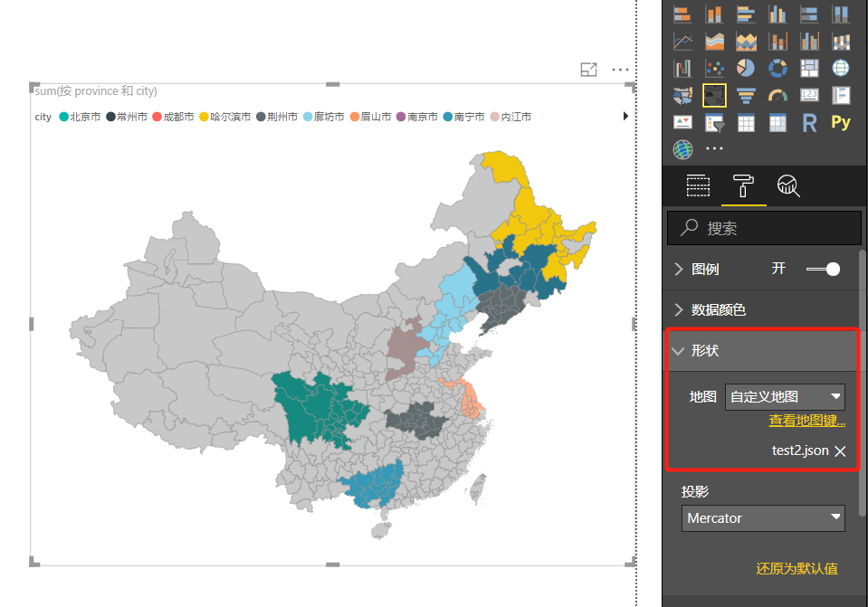The width and height of the screenshot is (868, 607).
Task: Select the treemap visual
Action: point(808,68)
